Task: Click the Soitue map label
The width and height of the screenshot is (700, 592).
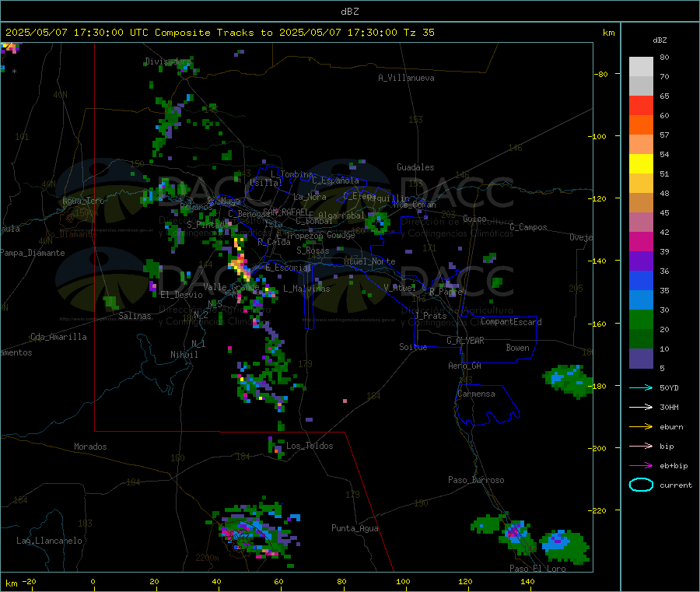Action: coord(413,347)
